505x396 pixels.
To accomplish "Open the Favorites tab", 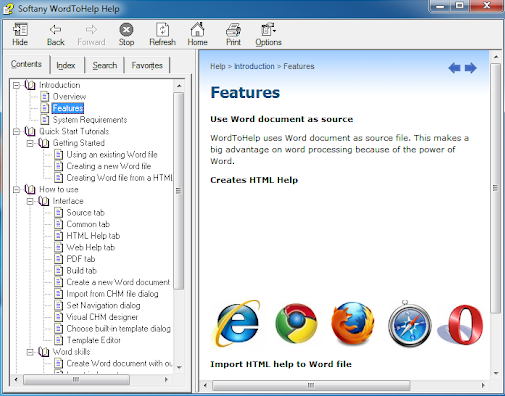I will [147, 65].
